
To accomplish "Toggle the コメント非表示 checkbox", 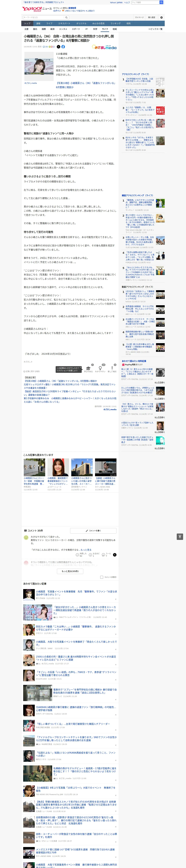I will (x=102, y=577).
